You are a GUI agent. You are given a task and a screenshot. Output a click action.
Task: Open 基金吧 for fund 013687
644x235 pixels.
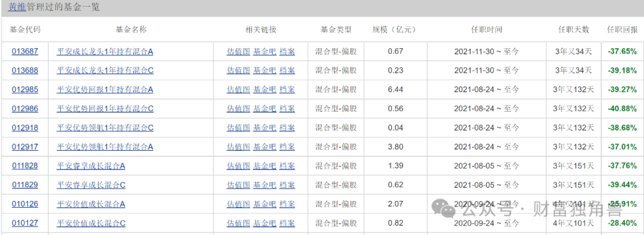264,51
